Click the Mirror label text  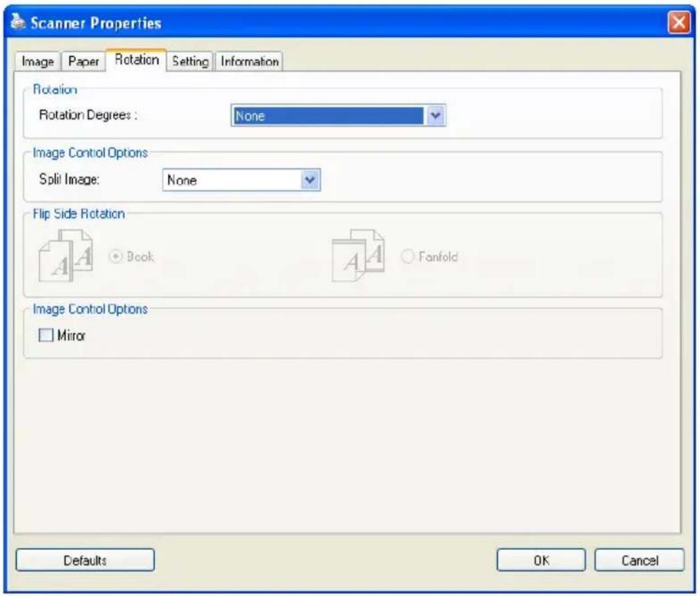71,335
